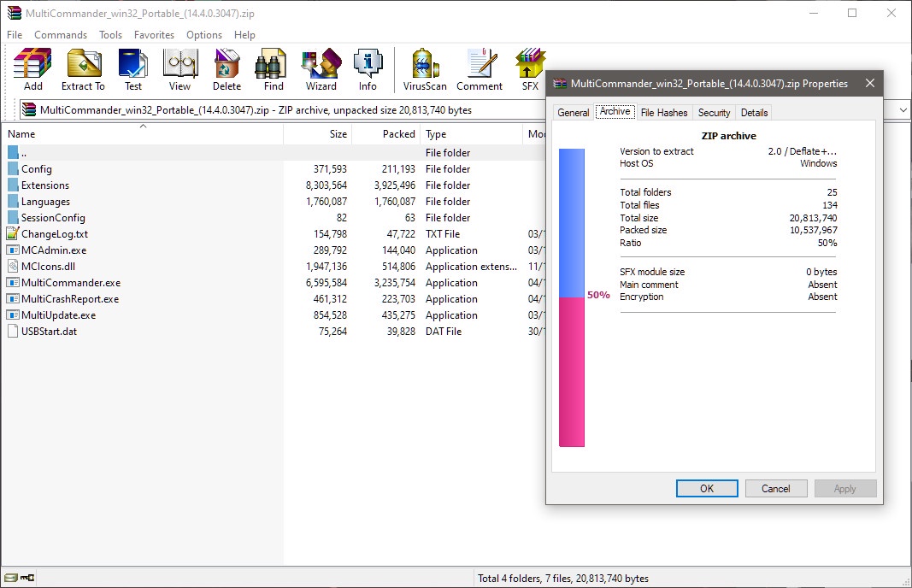The width and height of the screenshot is (912, 588).
Task: Sort the list by Name column
Action: pyautogui.click(x=143, y=134)
